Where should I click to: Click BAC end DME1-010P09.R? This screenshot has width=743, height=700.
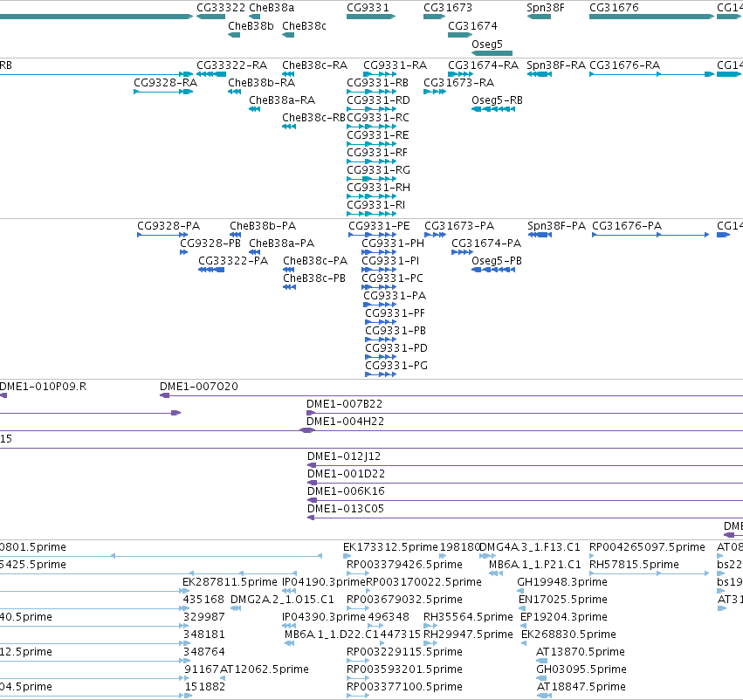click(x=43, y=387)
